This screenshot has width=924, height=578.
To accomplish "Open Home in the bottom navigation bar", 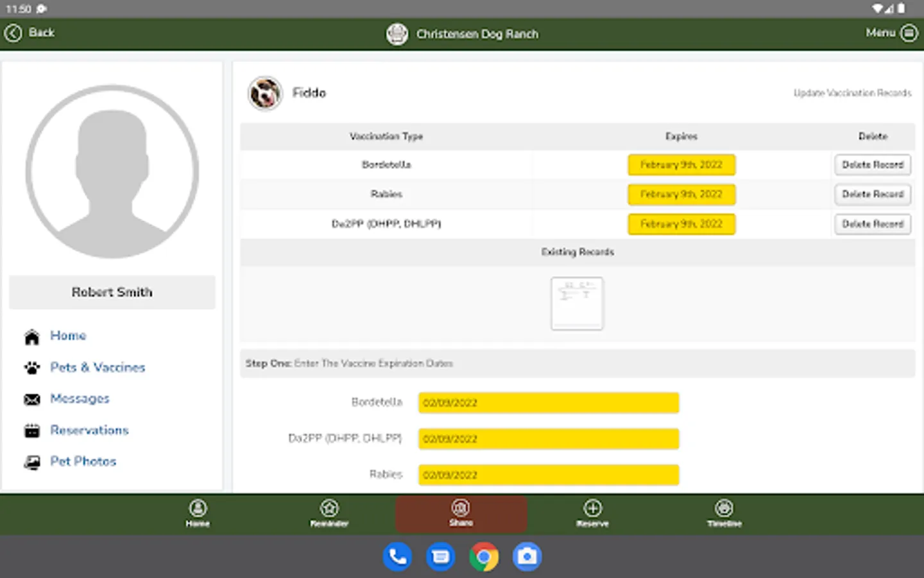I will tap(198, 514).
